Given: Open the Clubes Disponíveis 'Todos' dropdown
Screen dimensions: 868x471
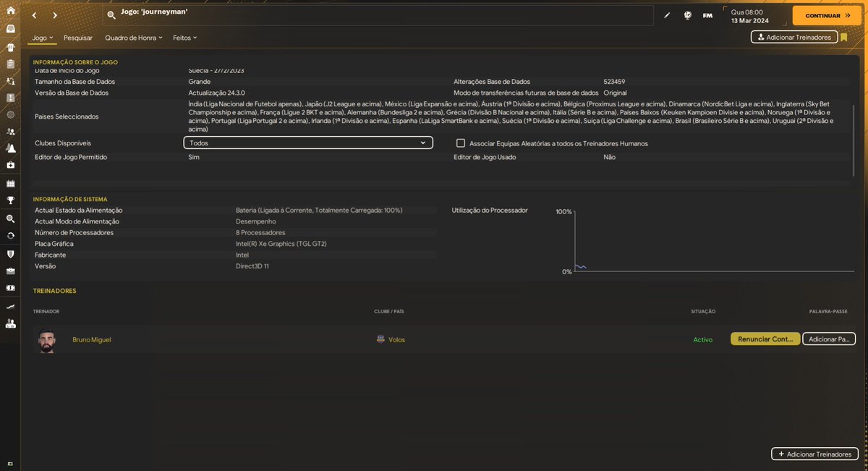Looking at the screenshot, I should pyautogui.click(x=308, y=143).
